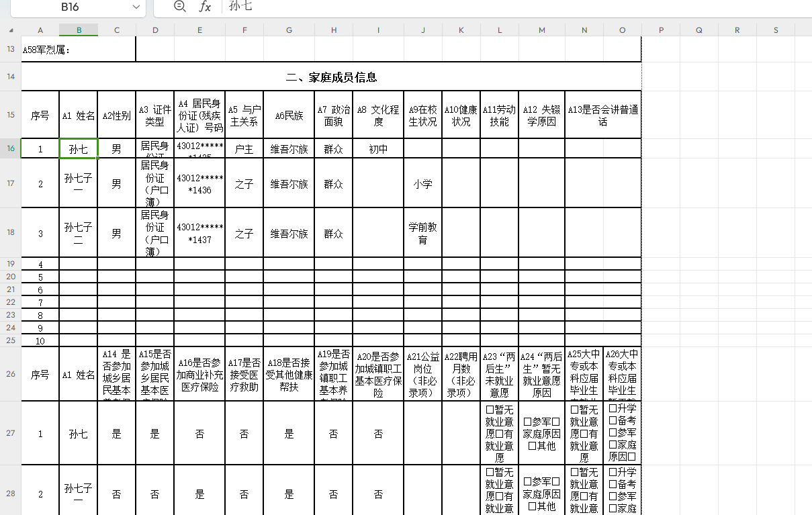Select row 22 header
This screenshot has height=515, width=812.
(11, 302)
